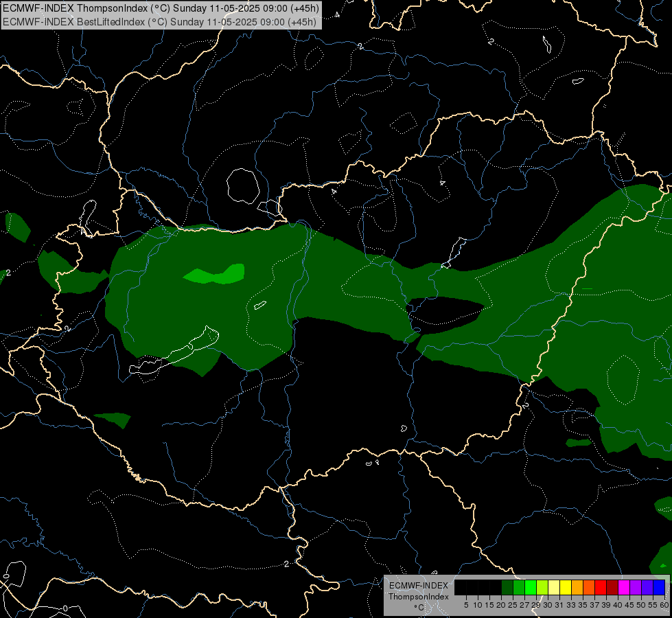Image resolution: width=672 pixels, height=618 pixels.
Task: Click the legend tick value 30
Action: point(548,605)
